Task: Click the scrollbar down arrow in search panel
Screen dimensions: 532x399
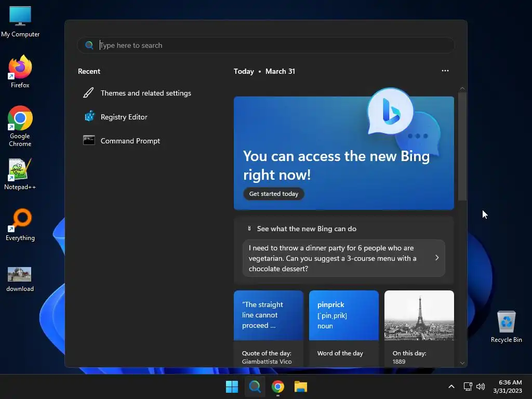Action: click(462, 363)
